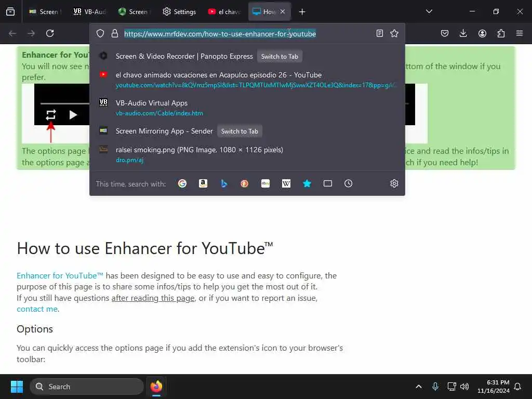
Task: Search with Wikipedia this time
Action: tap(286, 183)
